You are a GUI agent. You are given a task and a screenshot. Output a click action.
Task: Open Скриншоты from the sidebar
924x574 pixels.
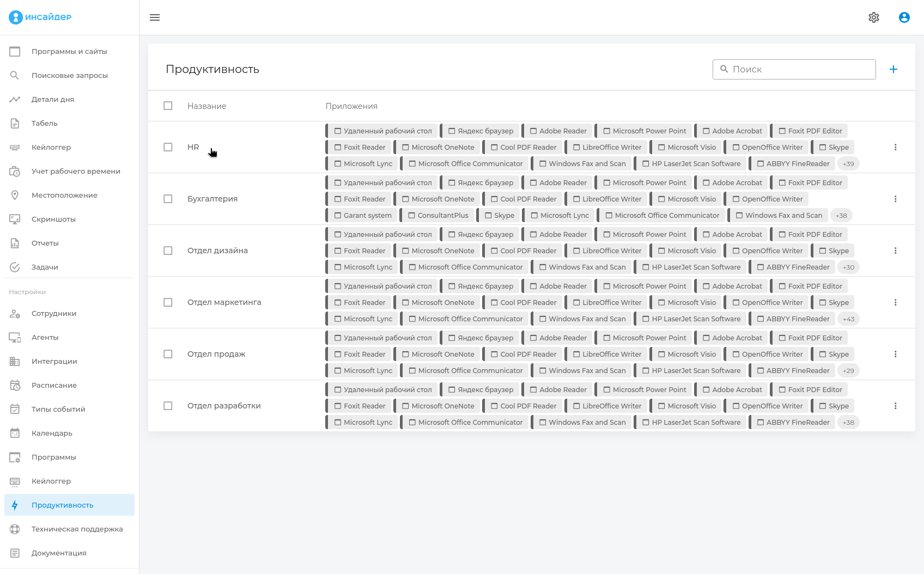[53, 219]
